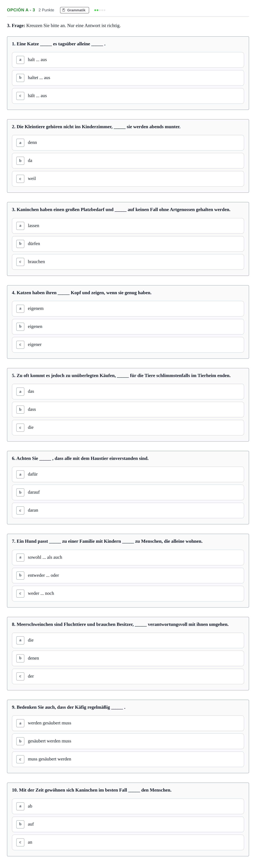Select 'daran' option in question 6
The height and width of the screenshot is (868, 256).
[128, 510]
